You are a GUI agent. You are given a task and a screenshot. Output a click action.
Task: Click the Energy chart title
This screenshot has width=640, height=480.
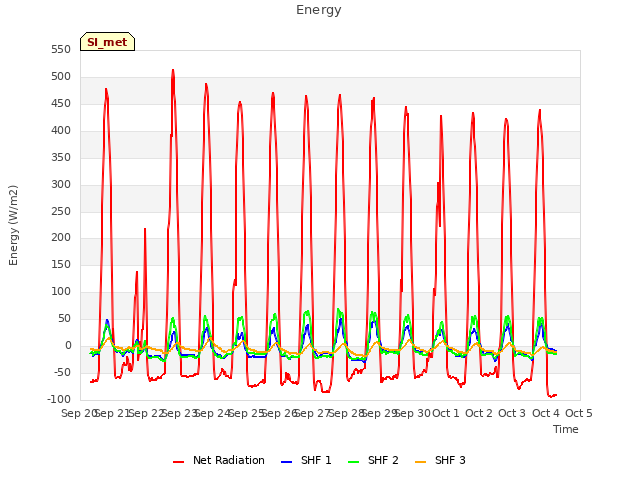click(x=319, y=10)
